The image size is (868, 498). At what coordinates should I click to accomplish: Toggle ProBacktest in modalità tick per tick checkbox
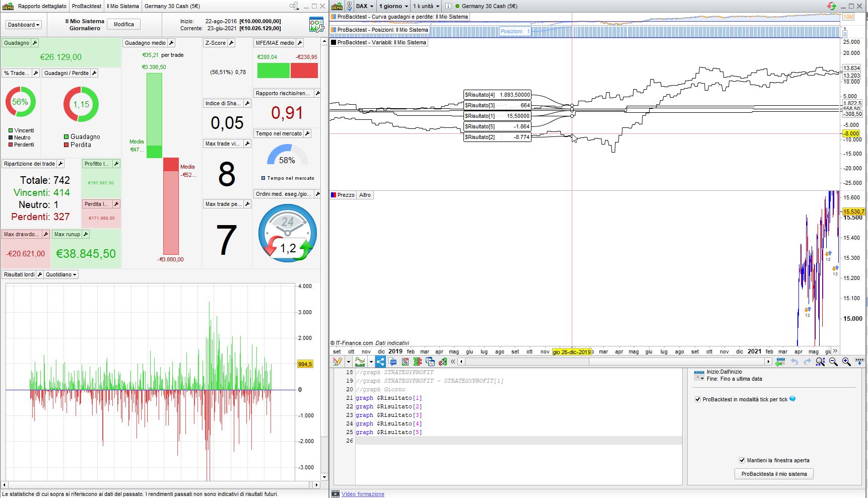698,399
